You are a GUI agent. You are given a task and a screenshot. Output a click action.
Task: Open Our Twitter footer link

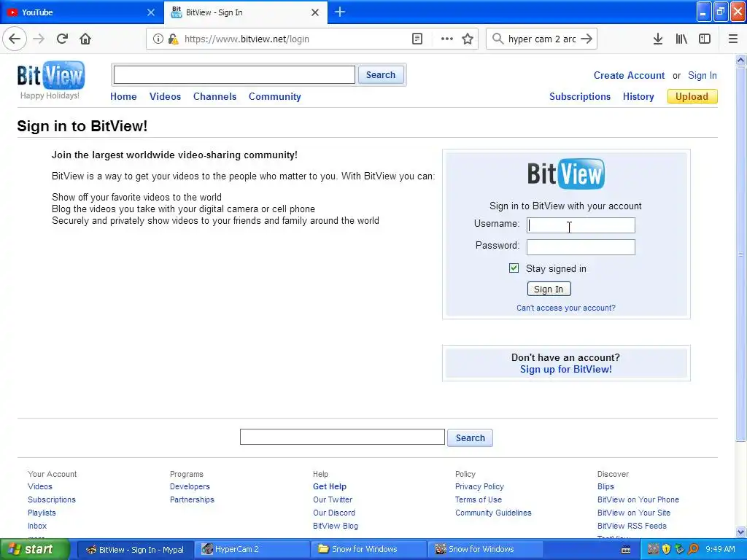[333, 499]
